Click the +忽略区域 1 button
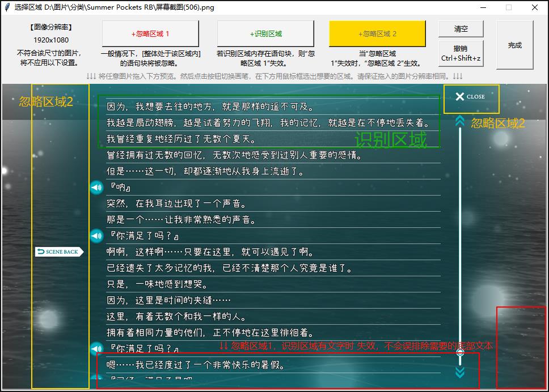This screenshot has width=549, height=392. click(x=150, y=33)
